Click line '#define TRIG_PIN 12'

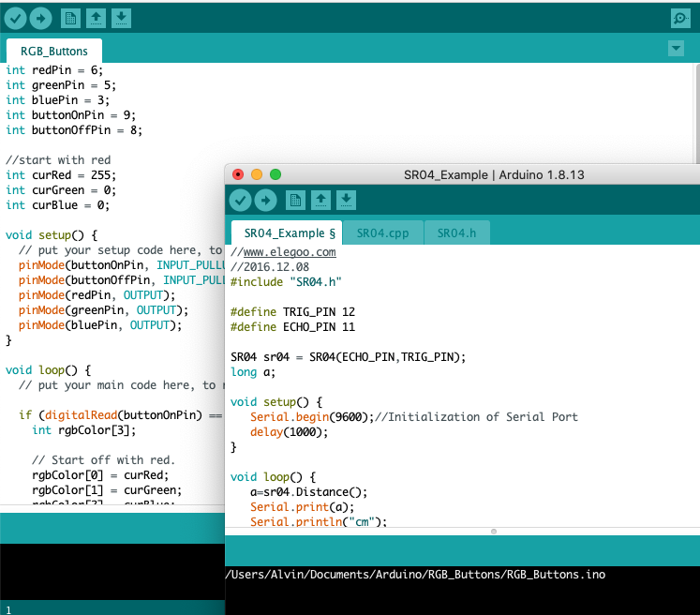(293, 312)
